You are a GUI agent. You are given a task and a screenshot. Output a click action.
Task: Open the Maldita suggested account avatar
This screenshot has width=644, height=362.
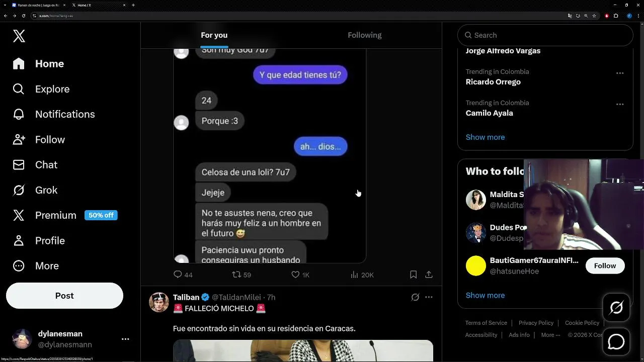pos(475,200)
